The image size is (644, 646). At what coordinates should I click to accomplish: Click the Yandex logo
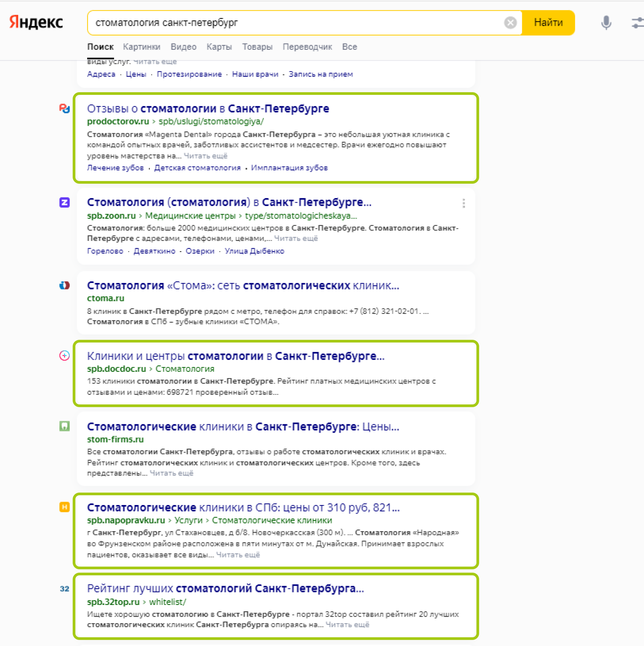pos(36,22)
